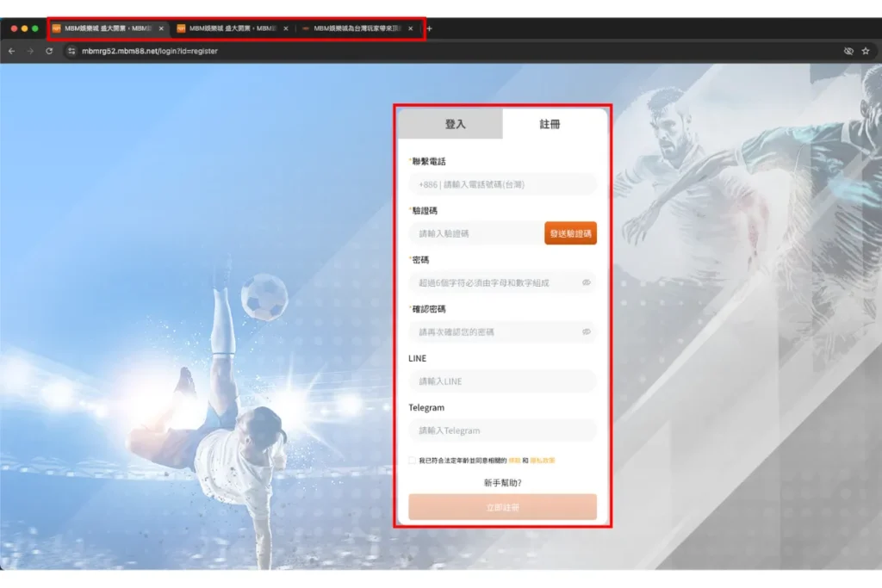Click the bookmark star icon
This screenshot has height=588, width=882.
pyautogui.click(x=866, y=51)
